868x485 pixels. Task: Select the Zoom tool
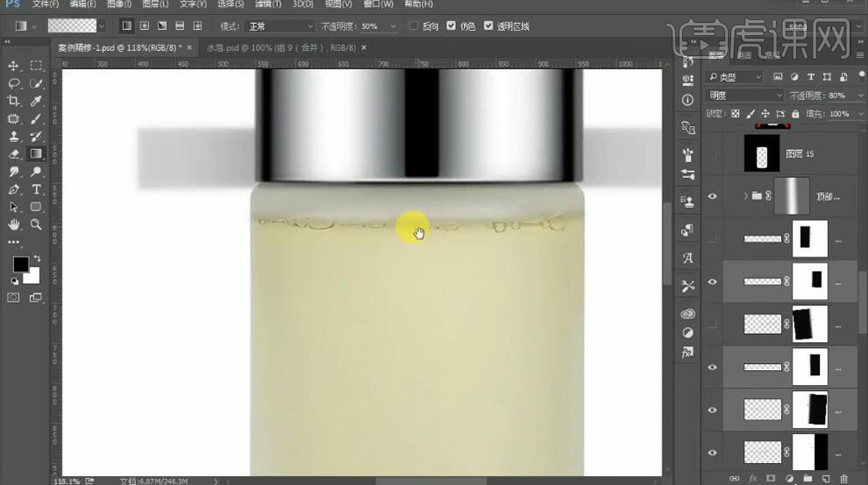tap(36, 225)
